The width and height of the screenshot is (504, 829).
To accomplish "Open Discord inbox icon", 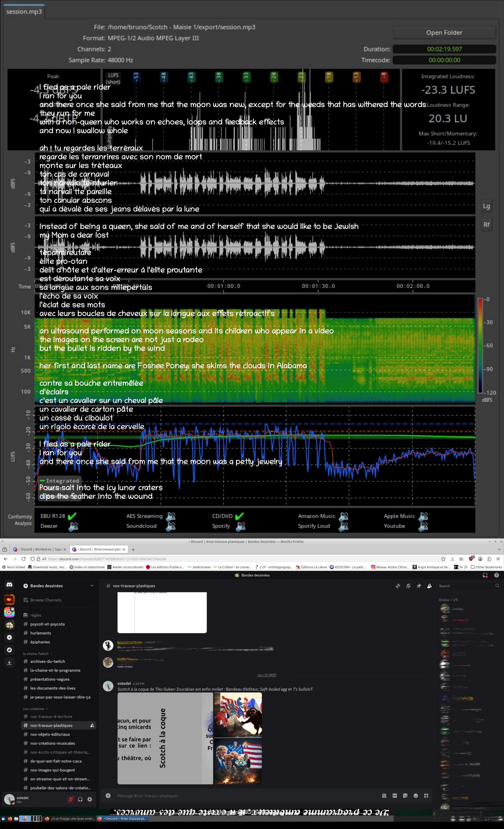I will pos(485,575).
